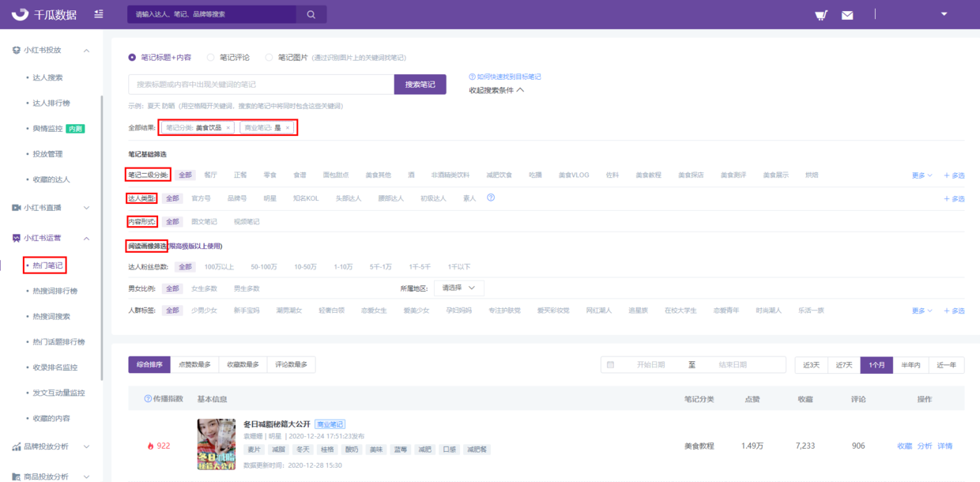Select the 笔记评论 radio button
The height and width of the screenshot is (482, 980).
pyautogui.click(x=210, y=57)
